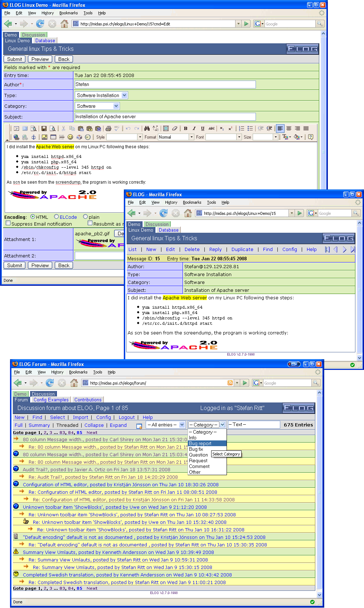Click the top Submit button
364x608 pixels.
click(x=15, y=59)
